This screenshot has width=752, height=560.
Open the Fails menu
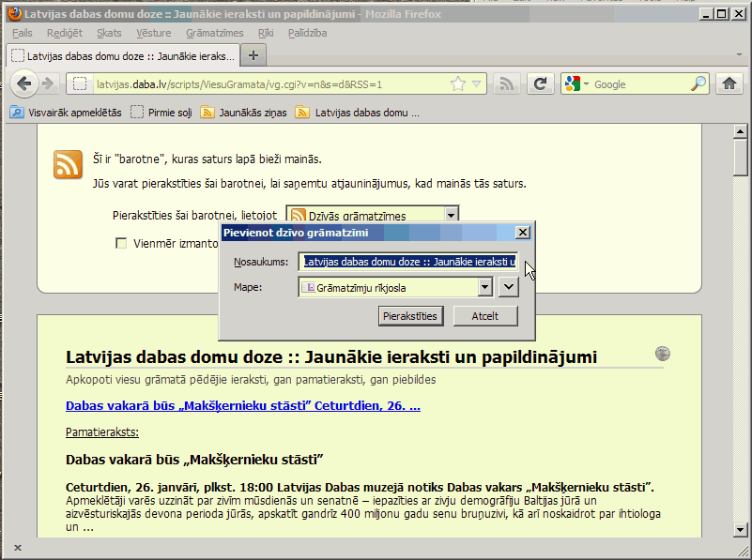[22, 33]
